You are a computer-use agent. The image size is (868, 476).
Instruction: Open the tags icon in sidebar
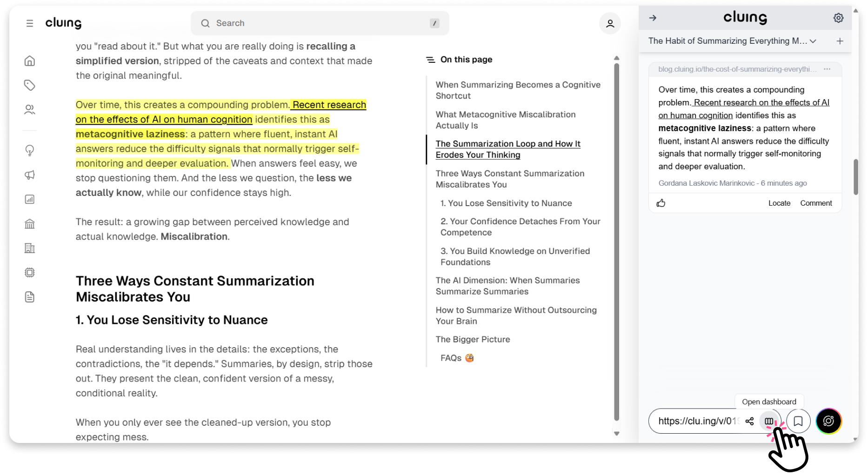tap(30, 85)
